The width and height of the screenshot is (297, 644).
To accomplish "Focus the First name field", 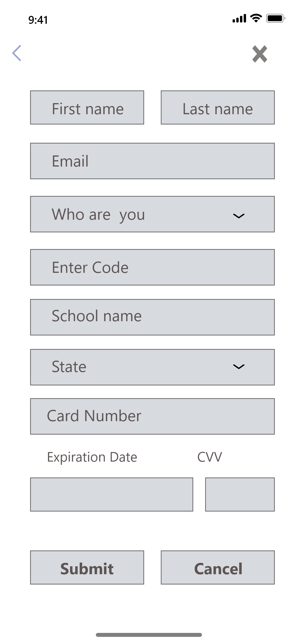I will tap(87, 108).
